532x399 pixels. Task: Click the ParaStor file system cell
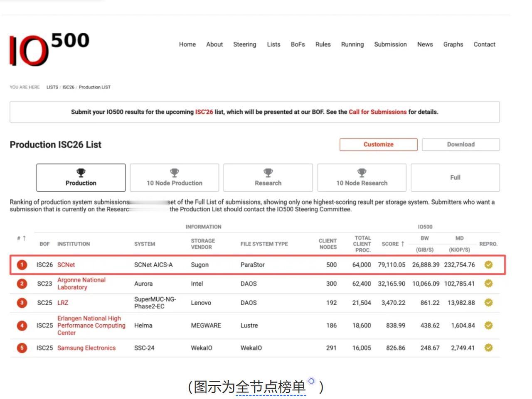(253, 265)
